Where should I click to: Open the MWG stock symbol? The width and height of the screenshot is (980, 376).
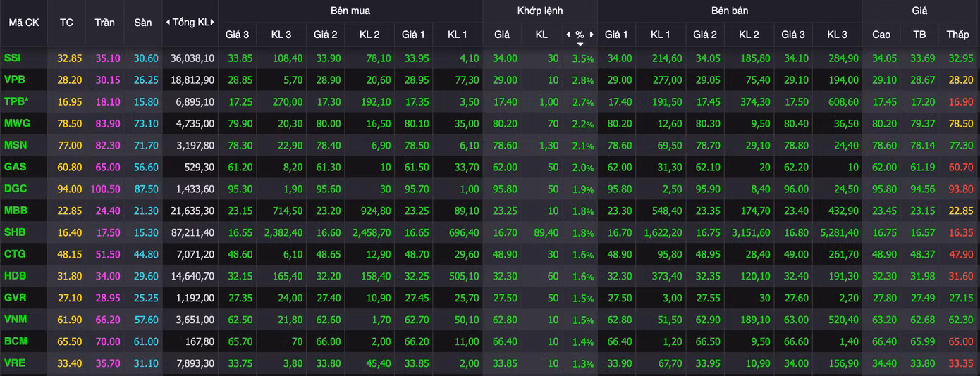pos(17,123)
